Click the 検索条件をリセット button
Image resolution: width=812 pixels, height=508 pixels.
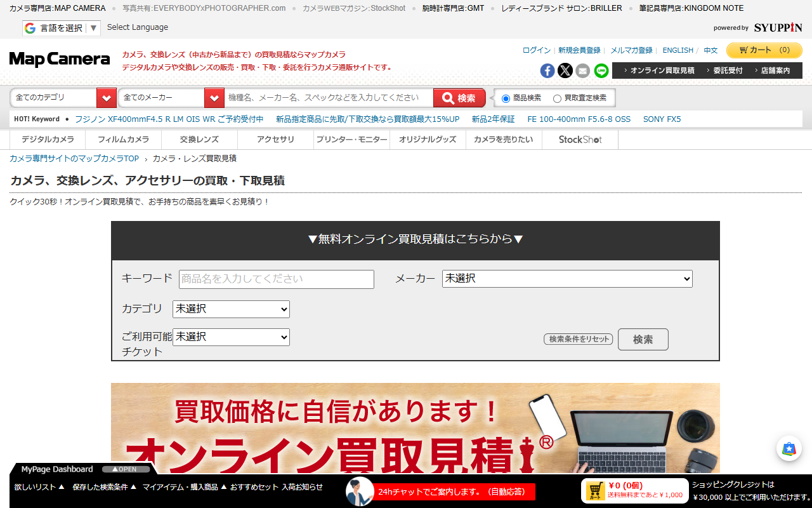(x=579, y=339)
